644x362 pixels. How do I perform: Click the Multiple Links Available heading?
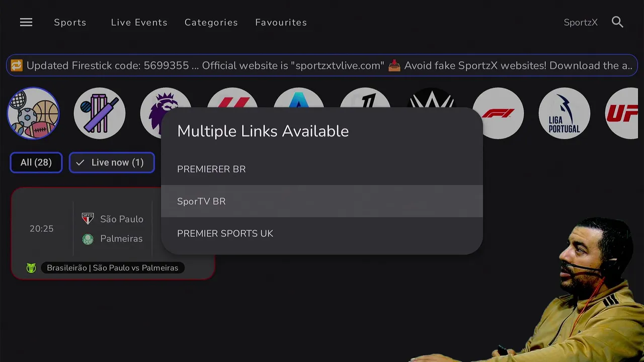coord(263,131)
